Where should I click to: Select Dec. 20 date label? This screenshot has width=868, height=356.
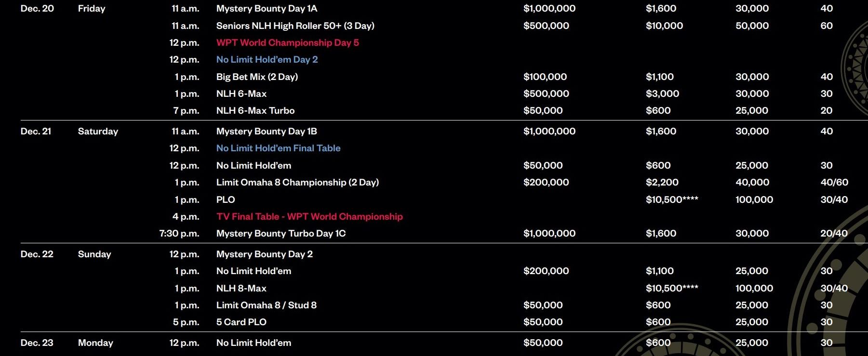[37, 9]
